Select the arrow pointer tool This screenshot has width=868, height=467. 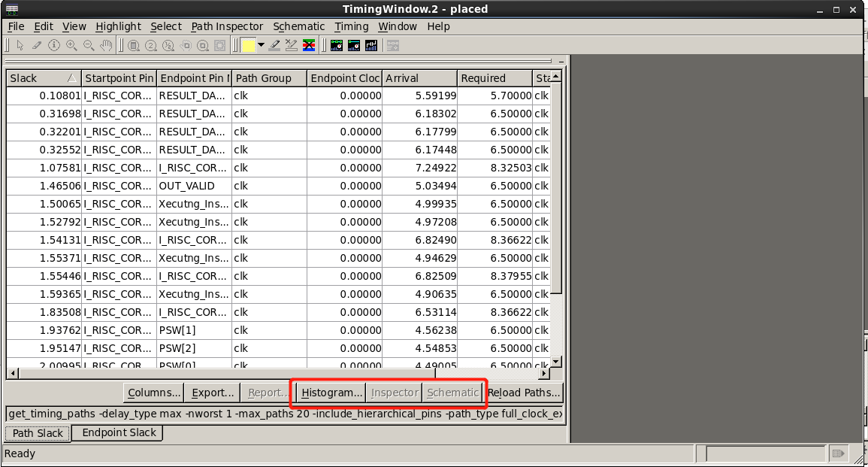pos(20,45)
